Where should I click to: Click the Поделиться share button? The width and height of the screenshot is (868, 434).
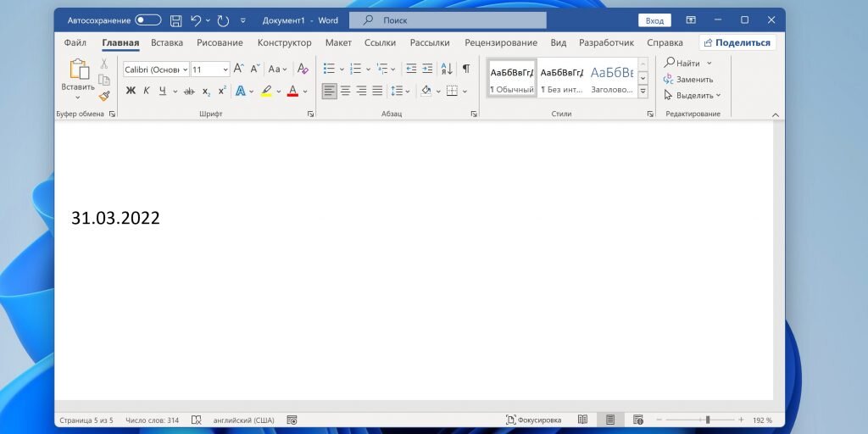tap(737, 42)
